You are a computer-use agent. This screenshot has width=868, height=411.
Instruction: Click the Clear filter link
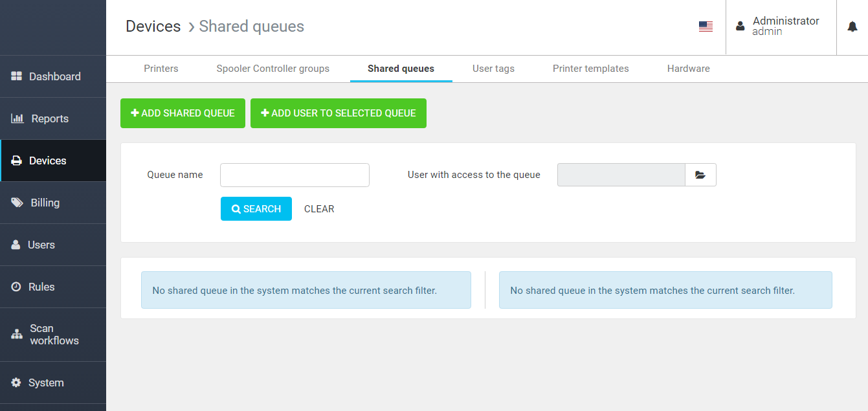click(319, 209)
